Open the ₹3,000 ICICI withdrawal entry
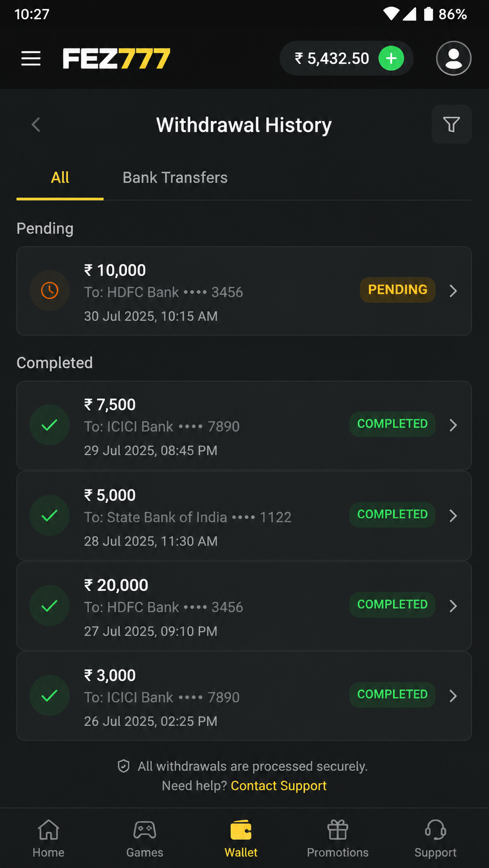This screenshot has height=868, width=489. click(x=244, y=696)
